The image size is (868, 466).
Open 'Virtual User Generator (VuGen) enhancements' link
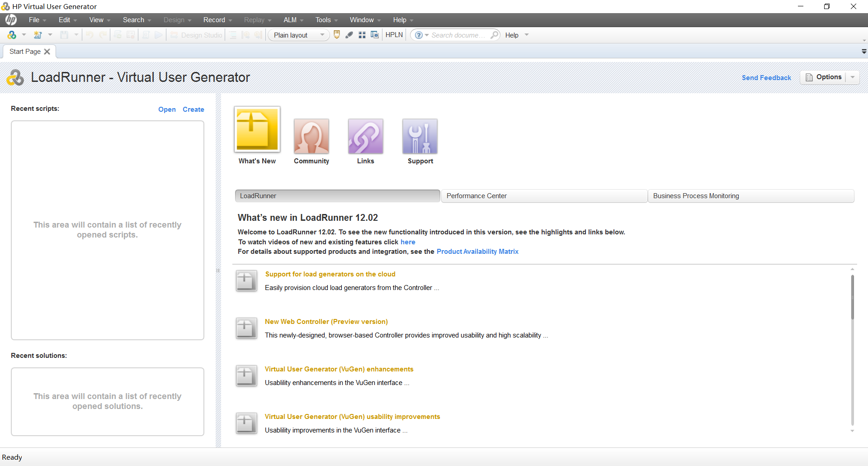(339, 369)
